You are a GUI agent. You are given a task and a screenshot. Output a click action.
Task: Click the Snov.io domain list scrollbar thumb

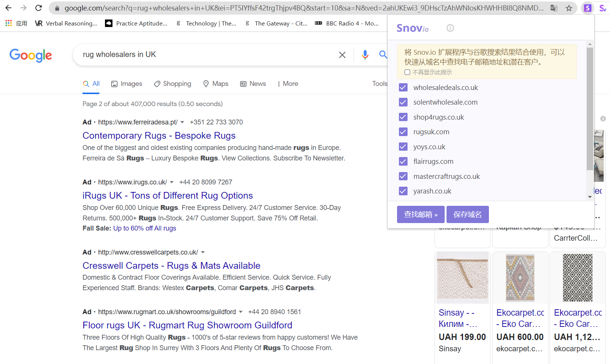(590, 109)
